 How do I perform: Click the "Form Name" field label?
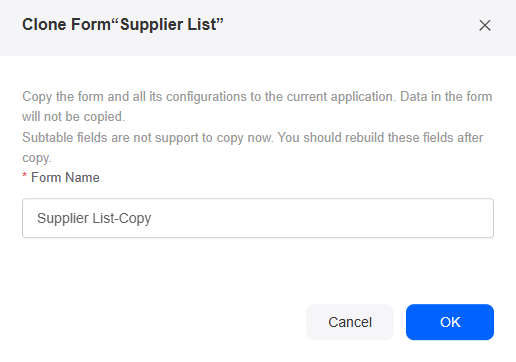coord(65,177)
